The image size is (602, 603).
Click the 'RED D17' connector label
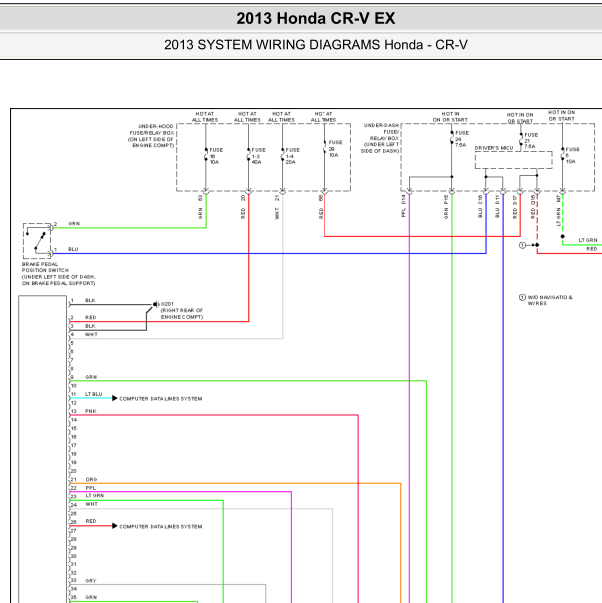tap(515, 207)
